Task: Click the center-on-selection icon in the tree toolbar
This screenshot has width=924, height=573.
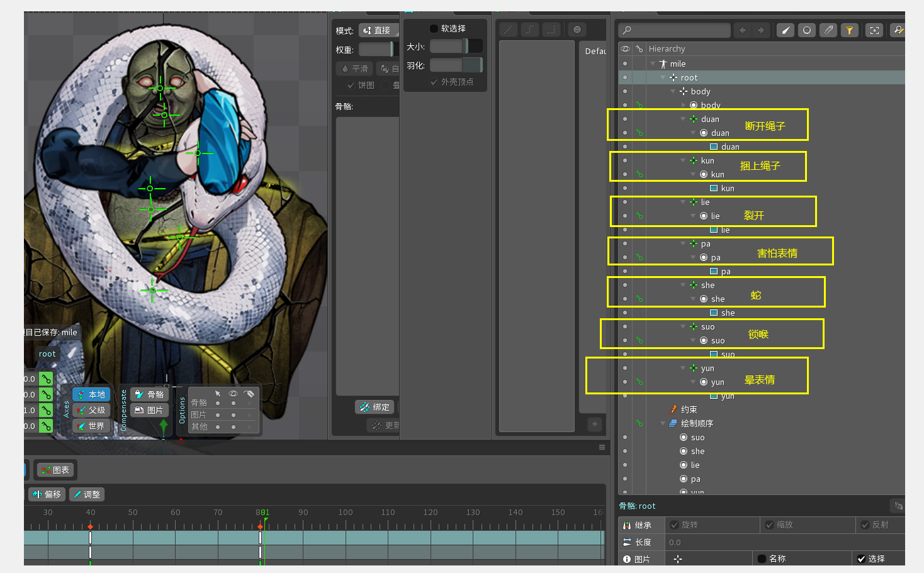Action: click(874, 30)
